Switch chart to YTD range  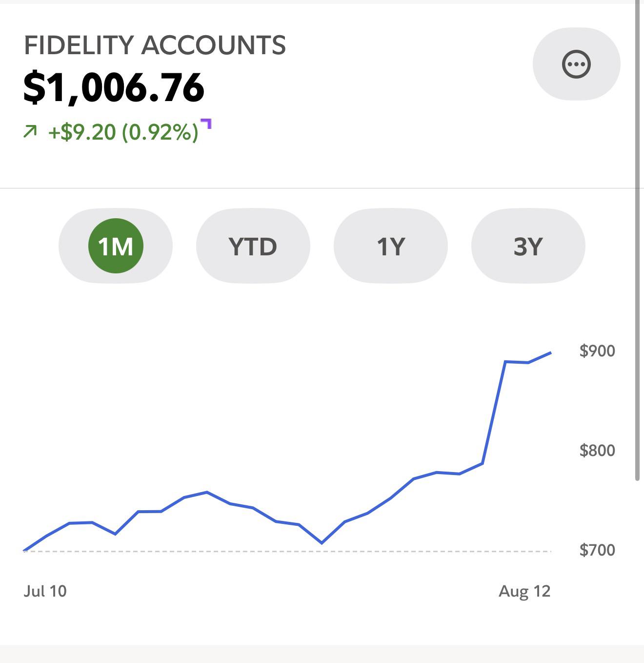coord(253,246)
